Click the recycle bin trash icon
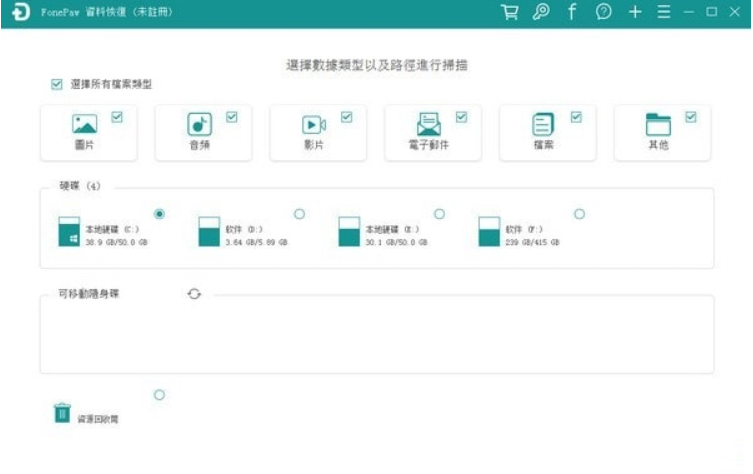 click(x=62, y=413)
